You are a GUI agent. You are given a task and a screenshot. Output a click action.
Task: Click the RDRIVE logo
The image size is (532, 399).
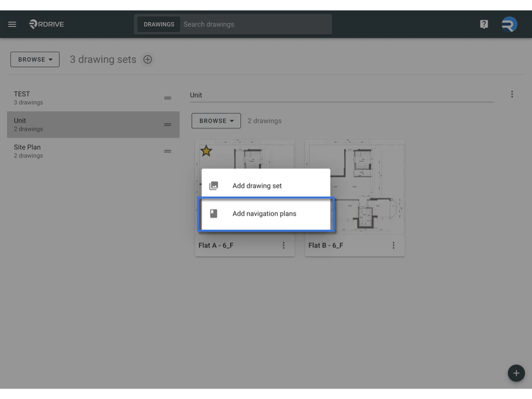click(46, 24)
